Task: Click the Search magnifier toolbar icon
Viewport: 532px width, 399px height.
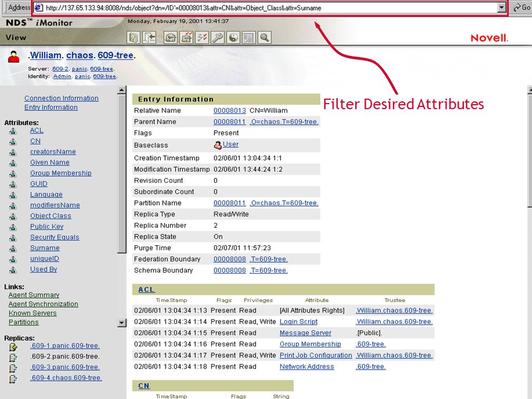Action: pyautogui.click(x=265, y=37)
